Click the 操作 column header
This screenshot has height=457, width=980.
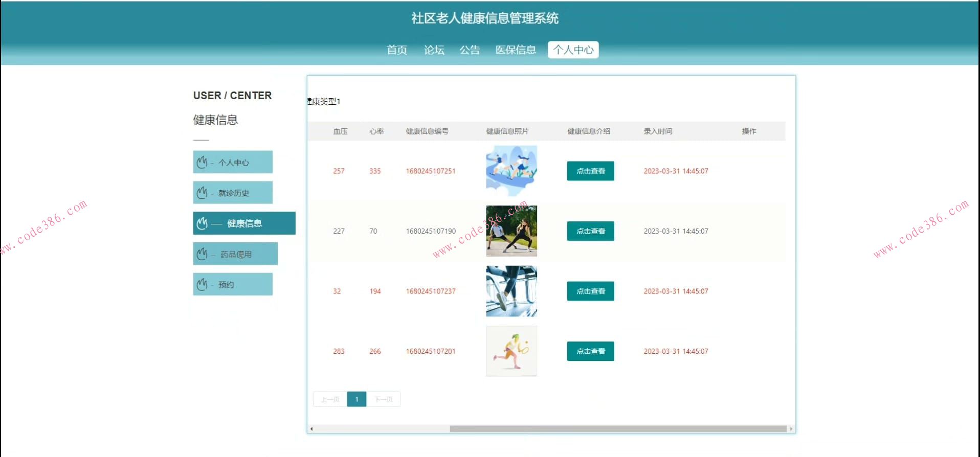tap(749, 131)
